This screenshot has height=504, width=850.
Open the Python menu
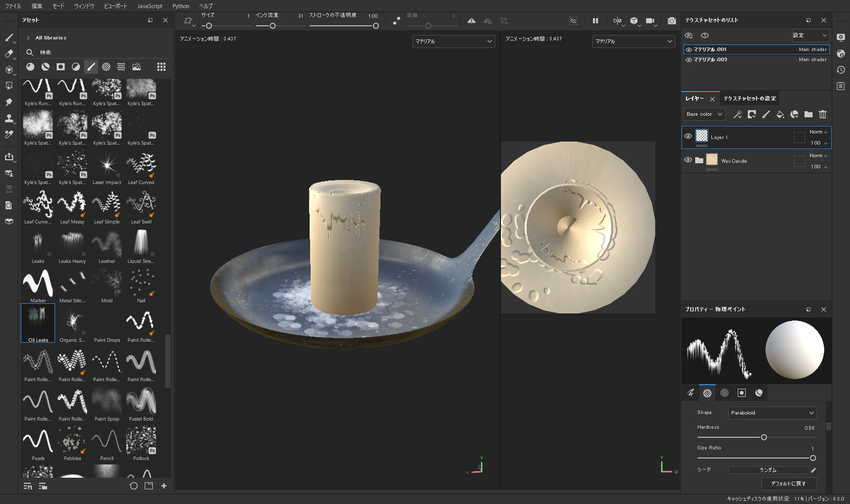point(181,6)
